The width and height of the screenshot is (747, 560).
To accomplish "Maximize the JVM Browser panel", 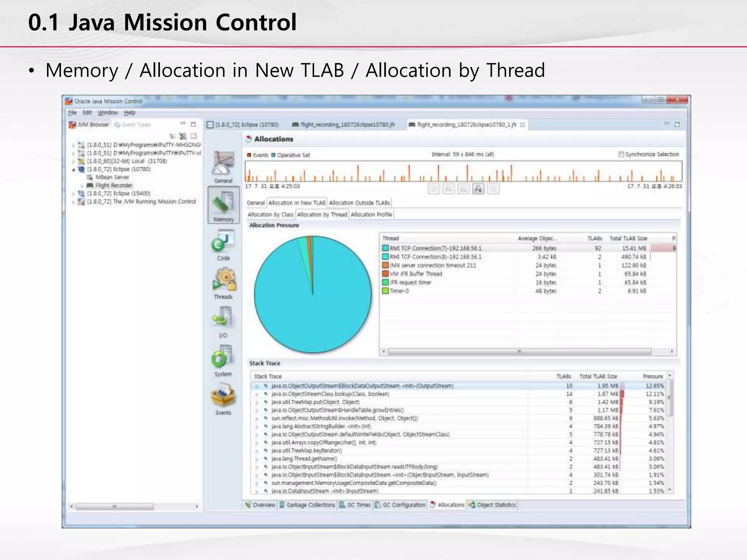I will point(193,124).
